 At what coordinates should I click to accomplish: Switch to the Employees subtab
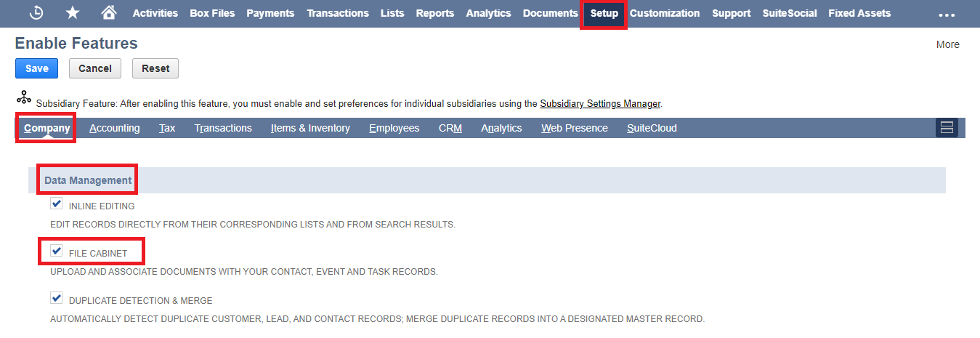click(394, 128)
